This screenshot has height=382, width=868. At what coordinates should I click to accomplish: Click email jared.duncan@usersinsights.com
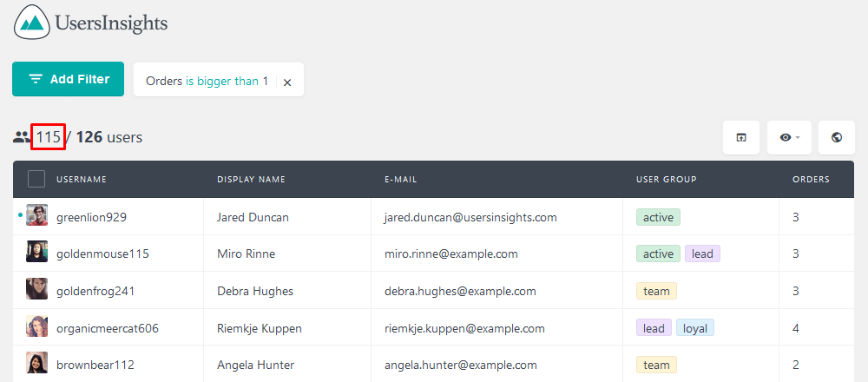pos(470,218)
